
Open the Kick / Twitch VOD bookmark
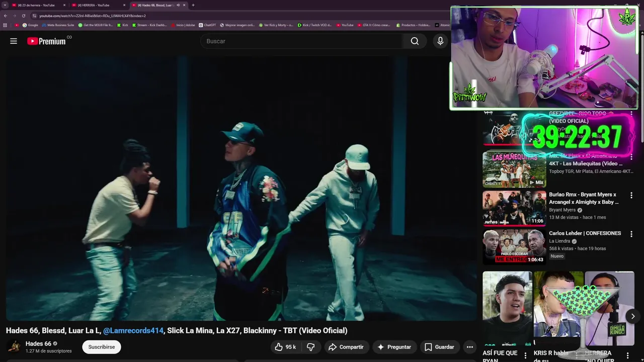coord(314,25)
